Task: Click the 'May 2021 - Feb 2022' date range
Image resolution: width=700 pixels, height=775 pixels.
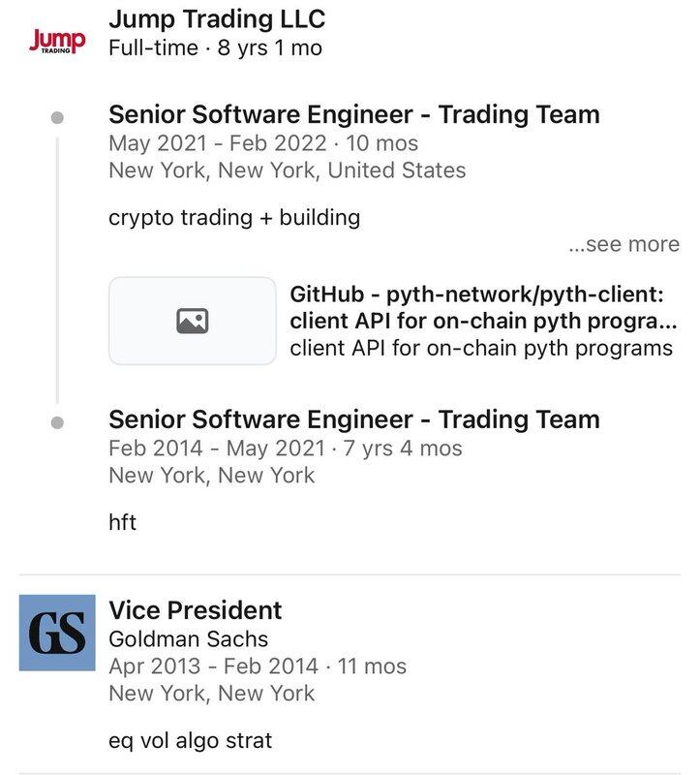Action: (217, 143)
